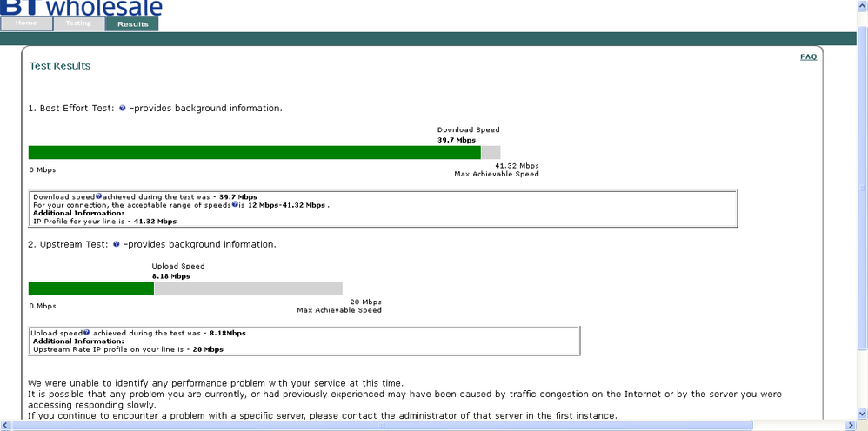Screen dimensions: 868x431
Task: Open help icon next to Best Effort Test
Action: tap(123, 109)
